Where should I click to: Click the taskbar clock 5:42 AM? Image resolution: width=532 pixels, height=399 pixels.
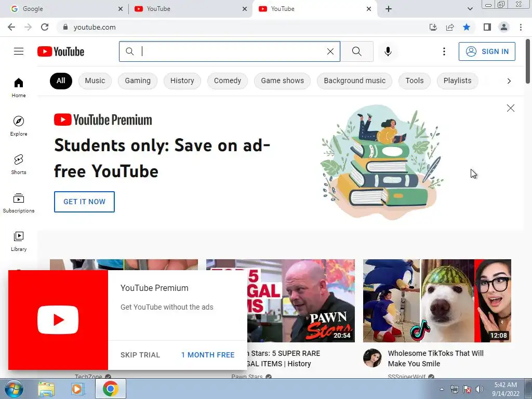(506, 389)
